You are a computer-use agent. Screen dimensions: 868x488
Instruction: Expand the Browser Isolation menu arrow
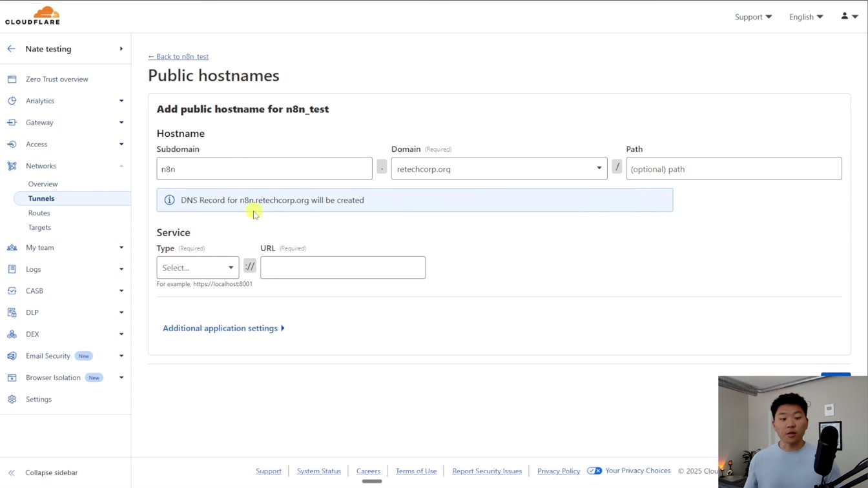121,378
